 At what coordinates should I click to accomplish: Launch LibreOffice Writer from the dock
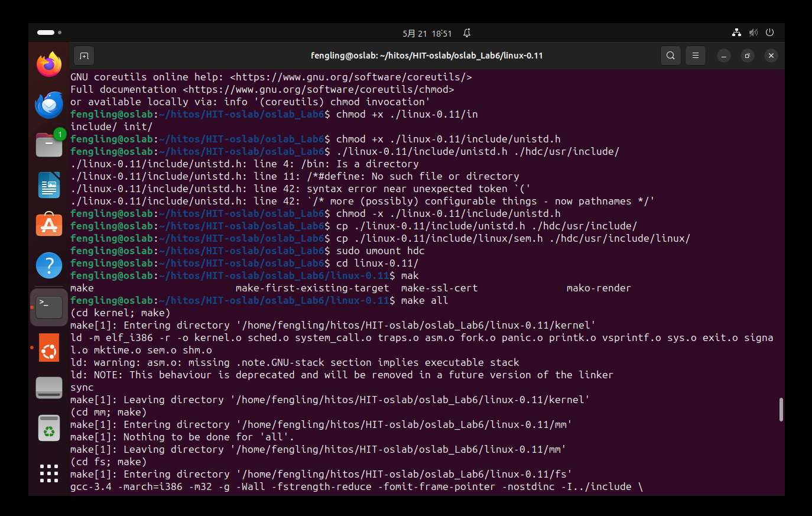(49, 186)
